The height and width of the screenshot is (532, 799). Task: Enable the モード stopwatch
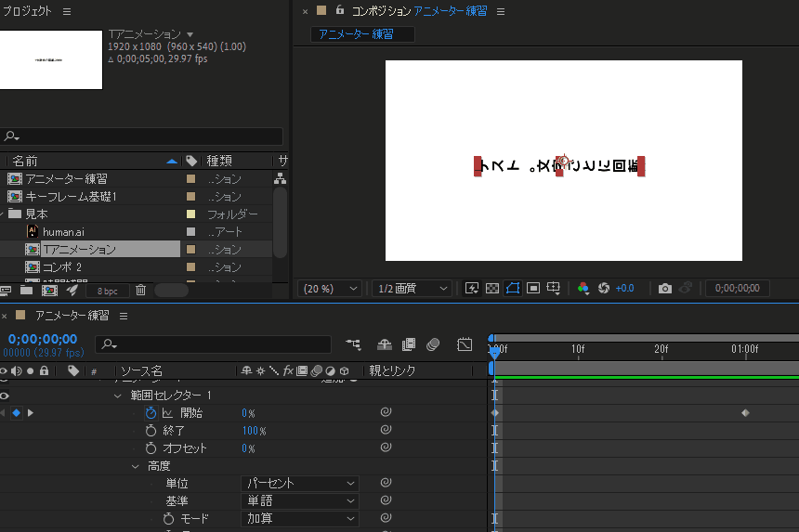coord(168,519)
